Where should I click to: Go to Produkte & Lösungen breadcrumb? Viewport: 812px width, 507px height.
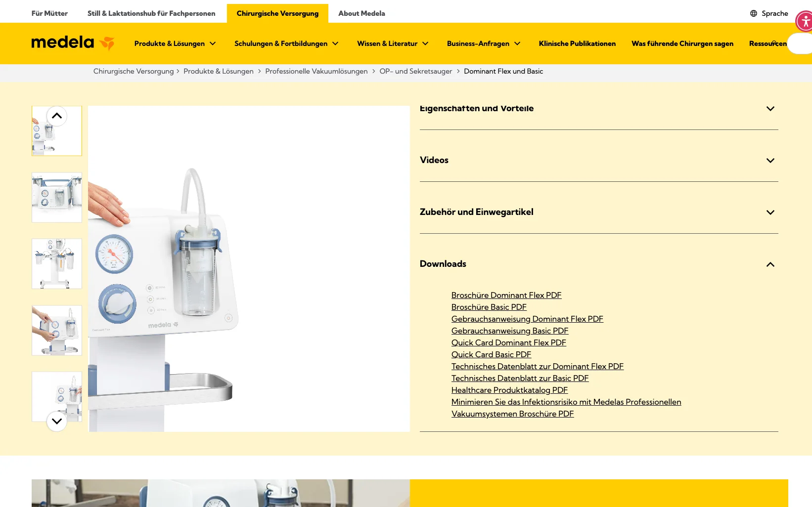coord(219,71)
